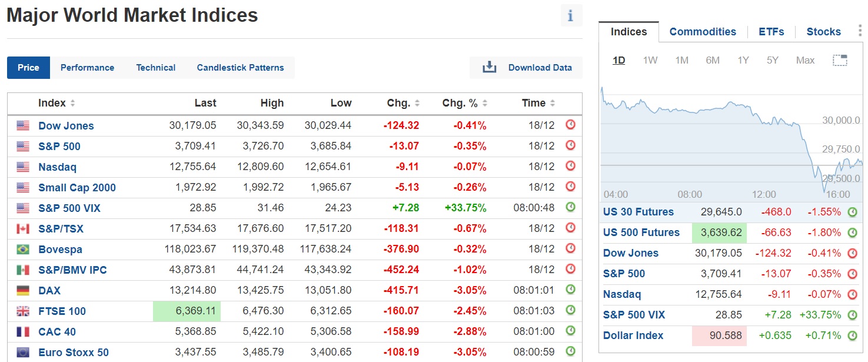Click green clock icon in S&P 500 VIX table row
Screen dimensions: 868x362
click(x=570, y=207)
